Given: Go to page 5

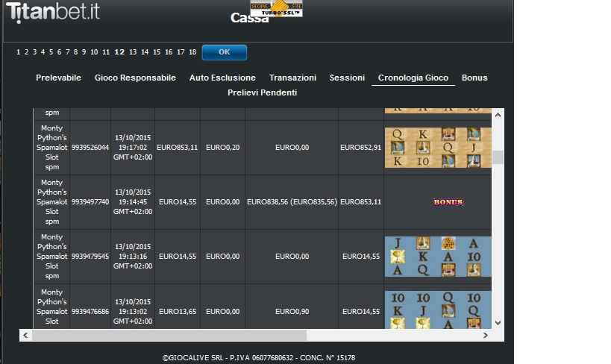Looking at the screenshot, I should 51,51.
